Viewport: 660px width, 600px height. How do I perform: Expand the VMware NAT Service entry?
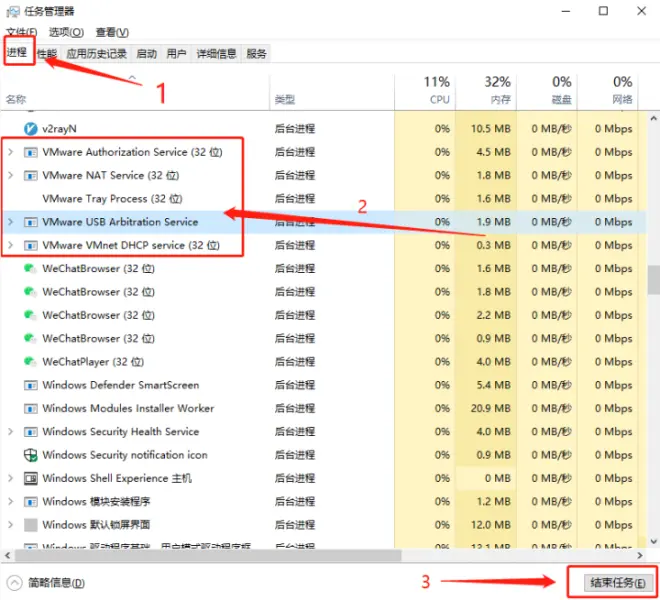(x=11, y=175)
